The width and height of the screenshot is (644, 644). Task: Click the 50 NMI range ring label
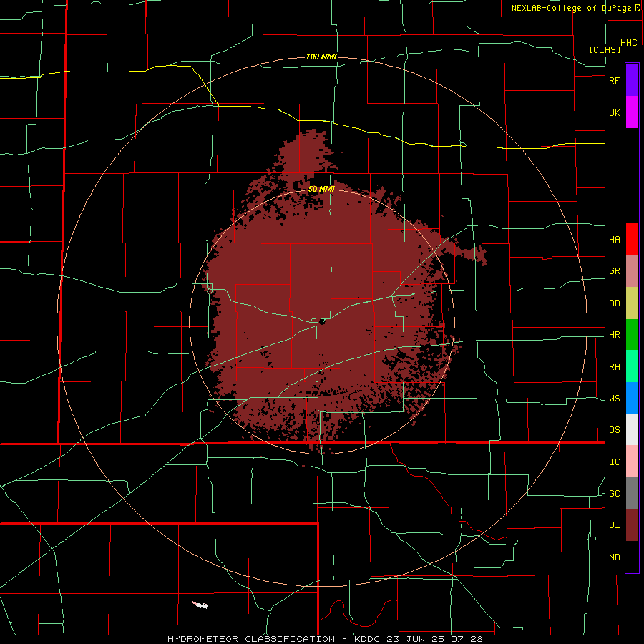[321, 189]
